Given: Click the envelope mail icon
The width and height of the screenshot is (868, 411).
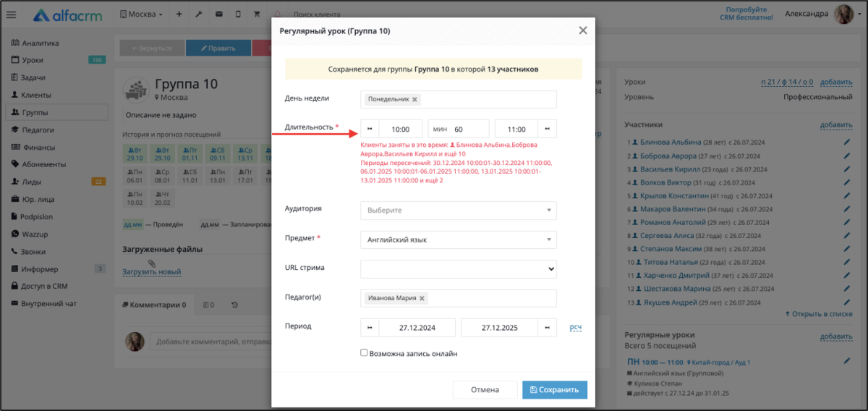Looking at the screenshot, I should 218,14.
